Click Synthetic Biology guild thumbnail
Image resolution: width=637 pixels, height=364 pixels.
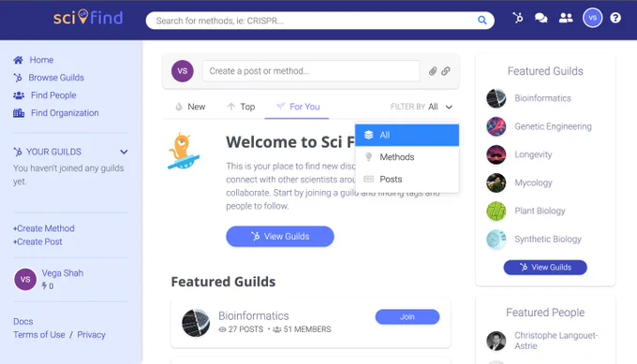click(496, 239)
